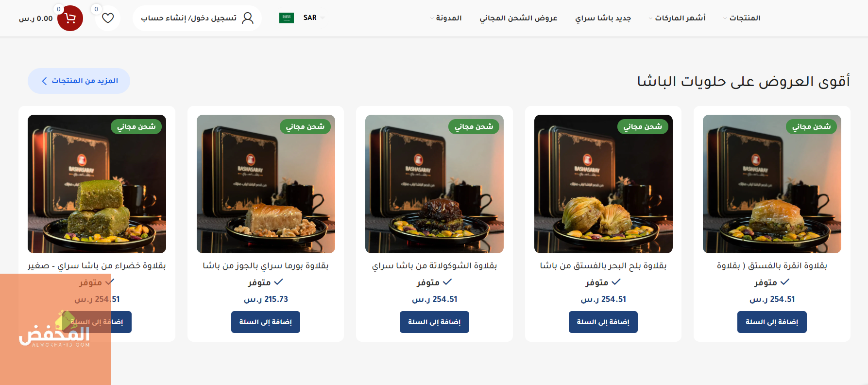
Task: Open the green pistachio baklava product image
Action: point(97,184)
